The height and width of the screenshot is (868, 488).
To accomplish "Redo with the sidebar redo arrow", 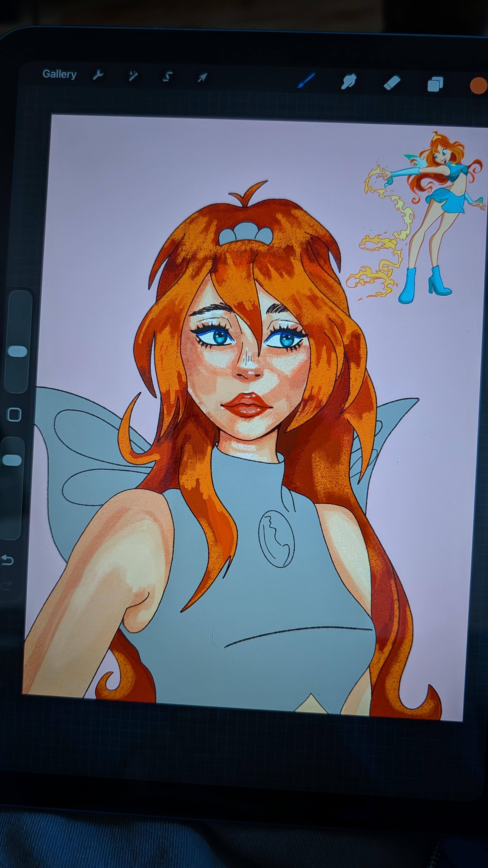I will 7,586.
